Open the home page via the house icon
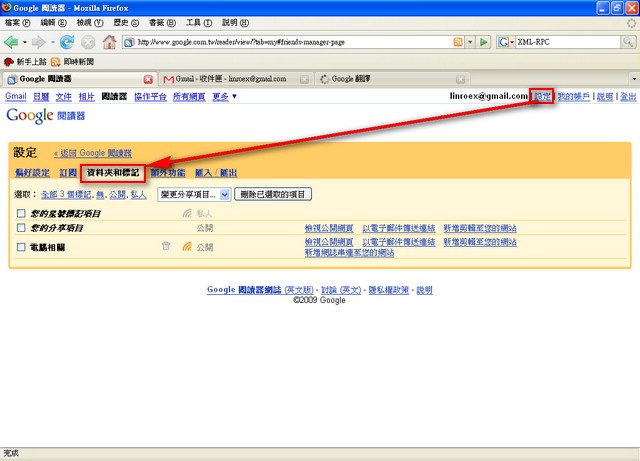 pyautogui.click(x=109, y=42)
